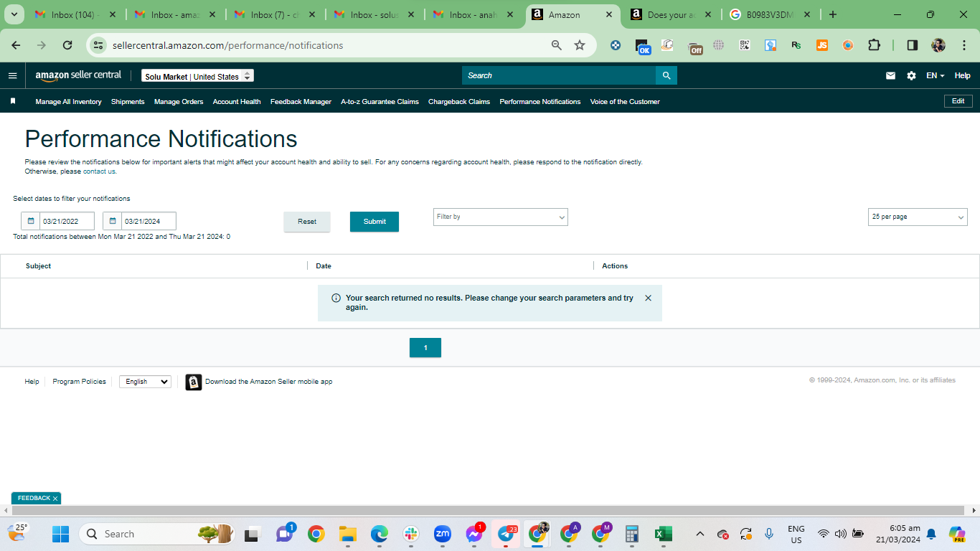Image resolution: width=980 pixels, height=551 pixels.
Task: View site information in the address bar
Action: tap(98, 45)
